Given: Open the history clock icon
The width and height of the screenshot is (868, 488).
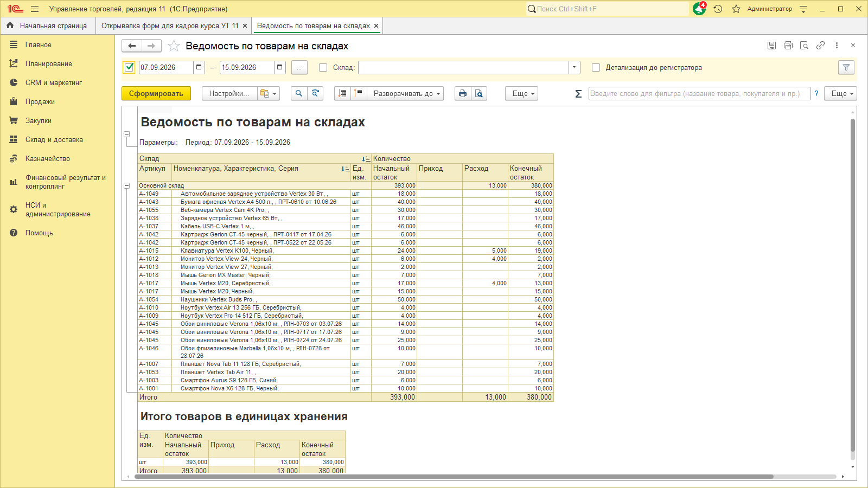Looking at the screenshot, I should tap(718, 9).
